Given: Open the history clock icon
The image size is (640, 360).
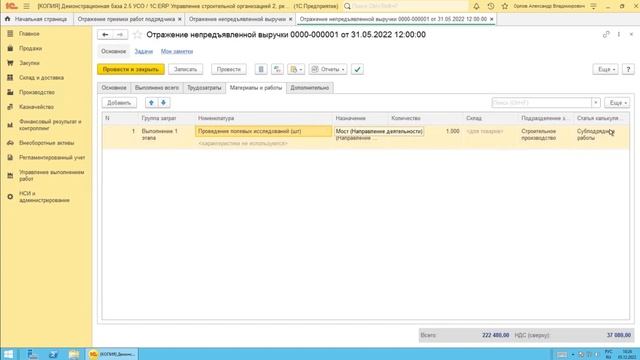Looking at the screenshot, I should pos(491,6).
